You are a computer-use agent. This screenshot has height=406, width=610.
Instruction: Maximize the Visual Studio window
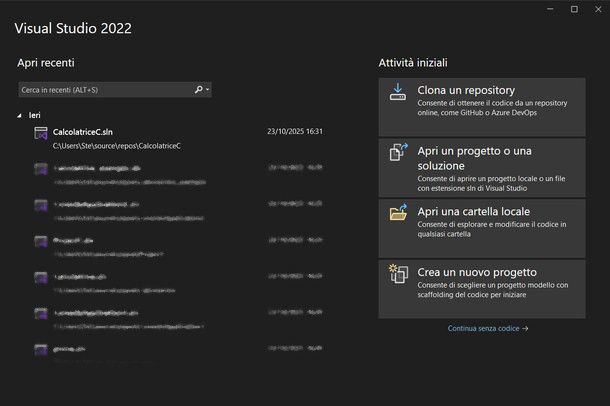point(574,9)
